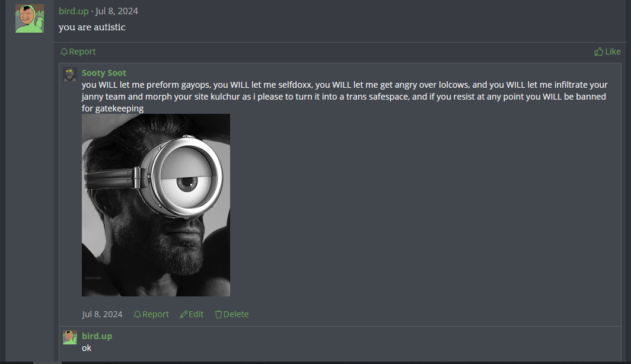
Task: Open bird.up username in the ok reply
Action: (x=97, y=336)
